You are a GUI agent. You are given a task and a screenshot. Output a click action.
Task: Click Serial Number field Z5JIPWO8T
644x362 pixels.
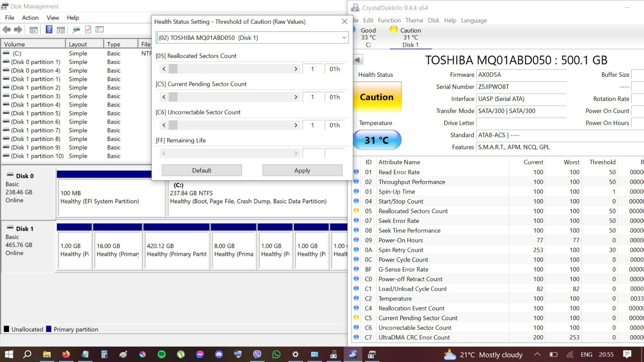click(x=521, y=86)
